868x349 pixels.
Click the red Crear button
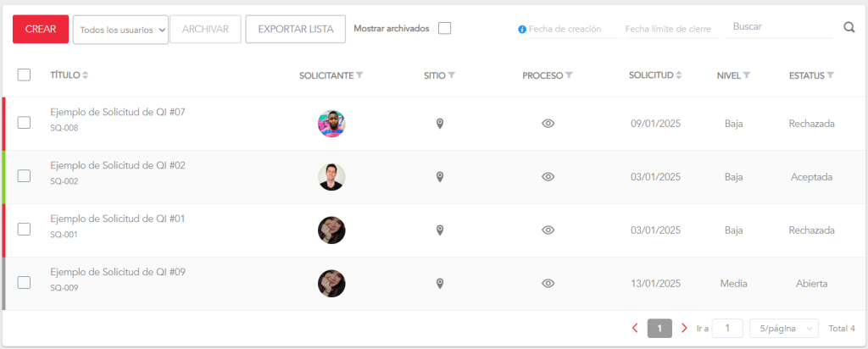tap(41, 30)
